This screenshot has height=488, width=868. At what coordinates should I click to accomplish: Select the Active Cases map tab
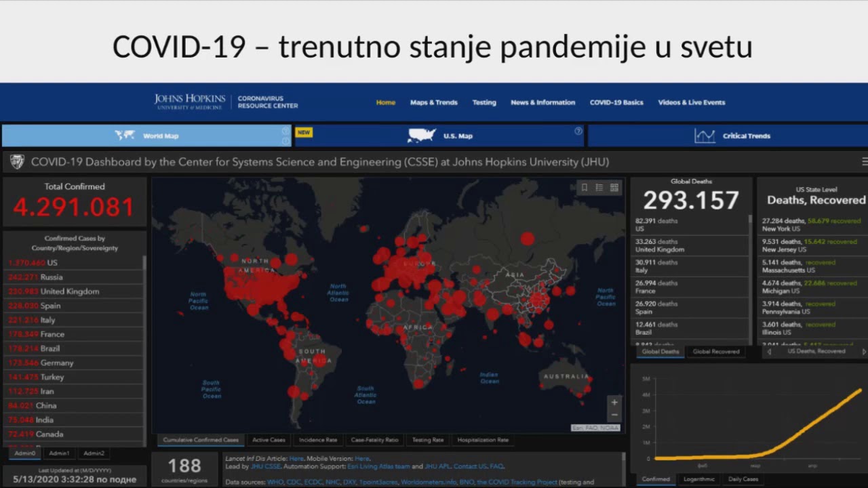pos(269,440)
